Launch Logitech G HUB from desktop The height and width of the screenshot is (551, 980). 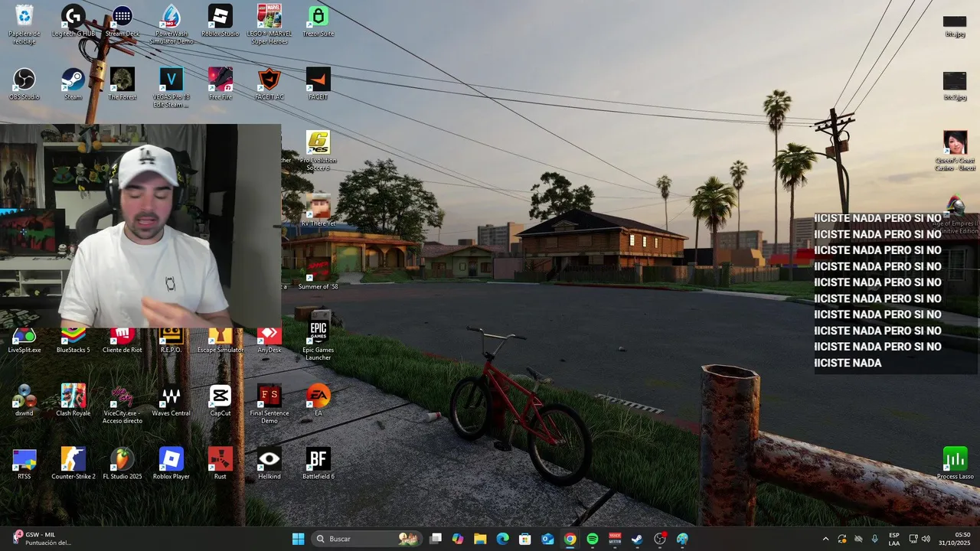click(x=73, y=21)
